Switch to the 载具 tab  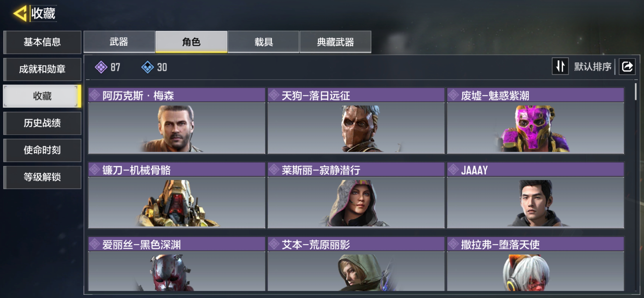[x=263, y=41]
